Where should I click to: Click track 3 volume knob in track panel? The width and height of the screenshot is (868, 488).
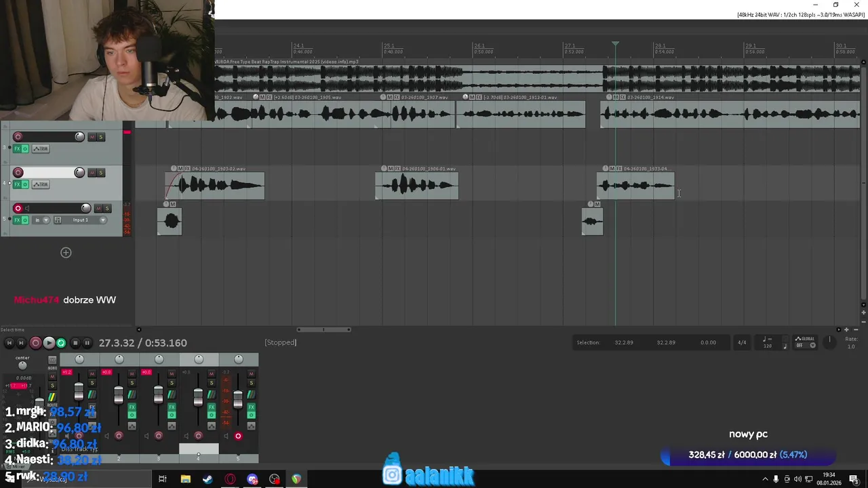coord(79,137)
